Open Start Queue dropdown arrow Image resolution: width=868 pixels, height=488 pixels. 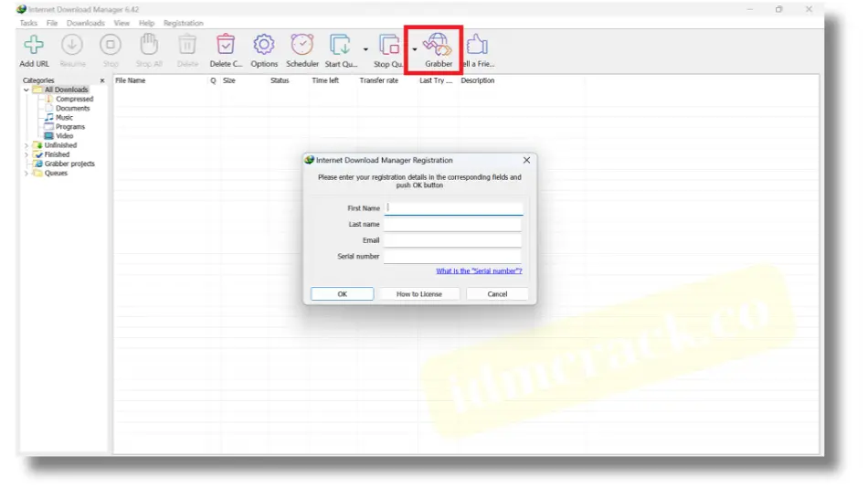pos(365,49)
